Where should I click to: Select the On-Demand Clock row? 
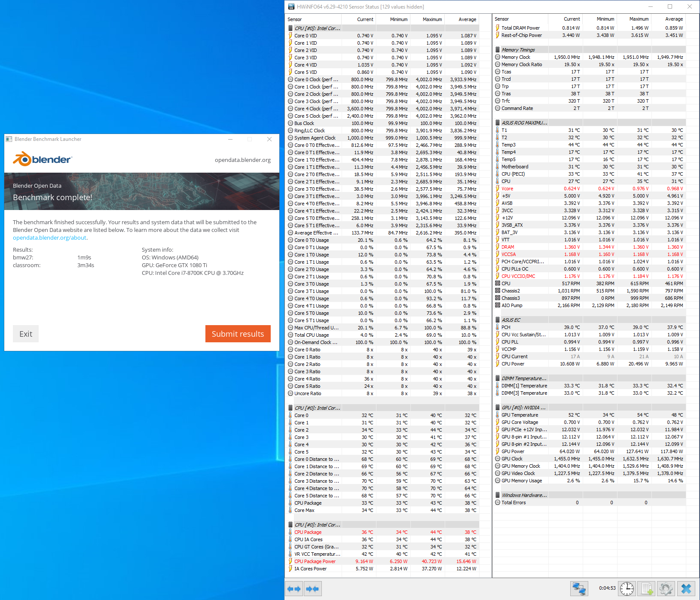point(382,342)
